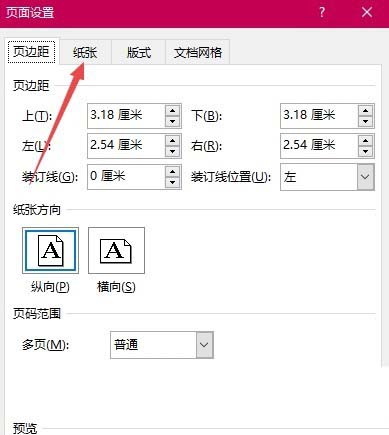This screenshot has height=435, width=389.
Task: Increase bottom margin 下(B) up arrow
Action: tap(366, 111)
